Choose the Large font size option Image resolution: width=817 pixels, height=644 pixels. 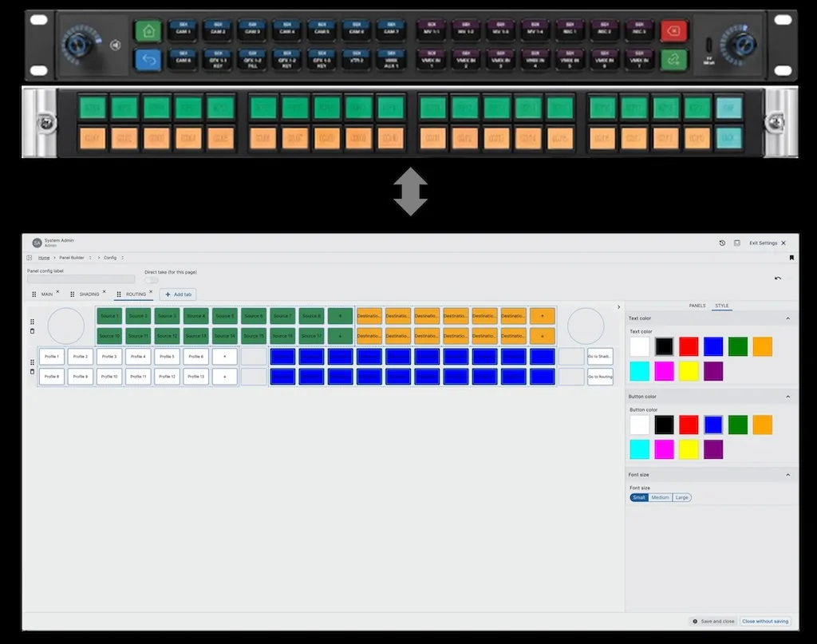click(681, 497)
